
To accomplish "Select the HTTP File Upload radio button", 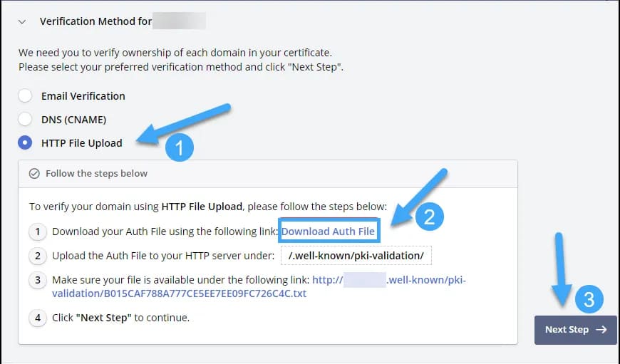I will [26, 143].
